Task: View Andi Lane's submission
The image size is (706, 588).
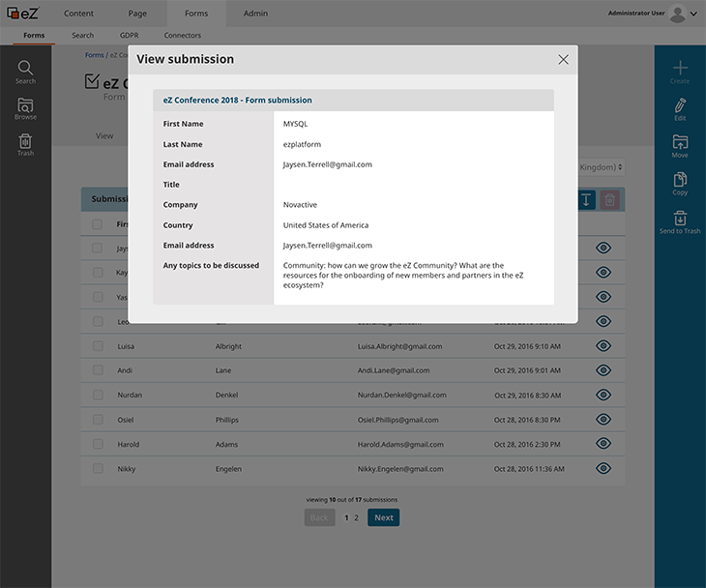Action: click(x=603, y=370)
